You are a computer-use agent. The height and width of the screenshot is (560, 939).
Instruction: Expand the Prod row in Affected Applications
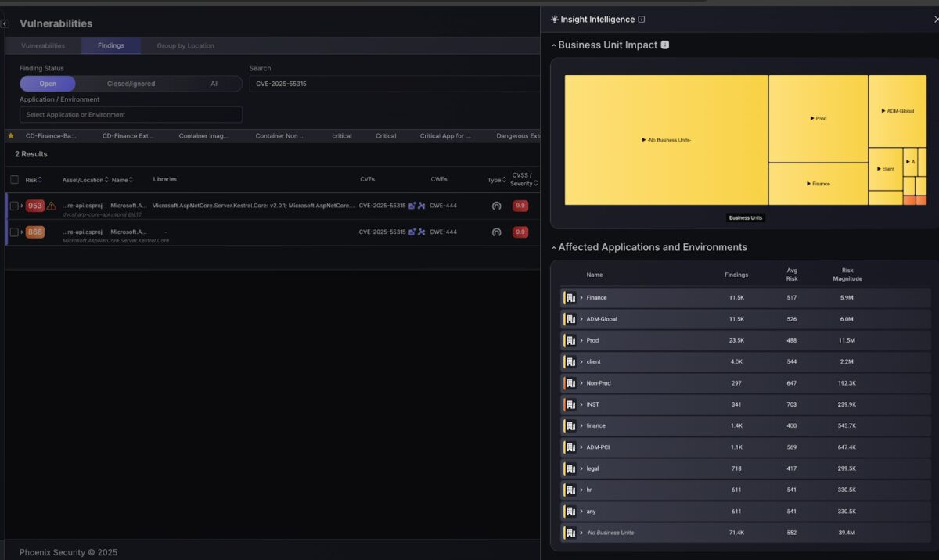[x=581, y=340]
